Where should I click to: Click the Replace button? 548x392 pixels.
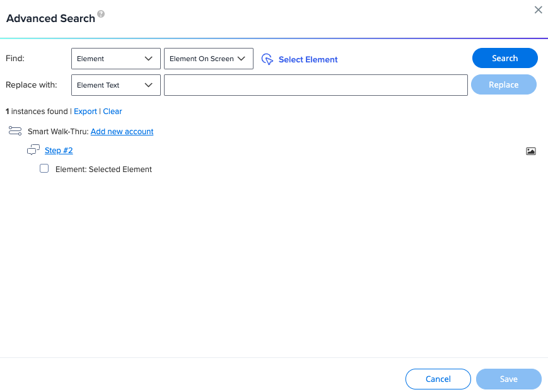[x=503, y=84]
